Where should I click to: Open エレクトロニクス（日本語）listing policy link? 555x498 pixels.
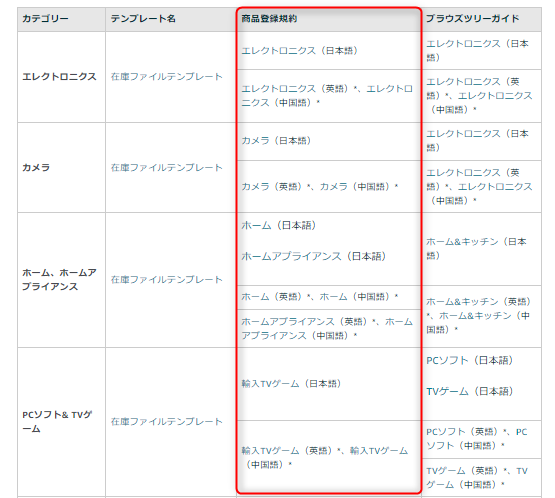pos(299,51)
